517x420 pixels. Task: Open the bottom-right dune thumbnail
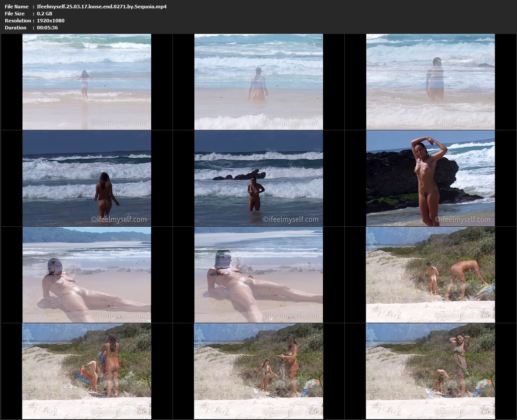point(430,371)
